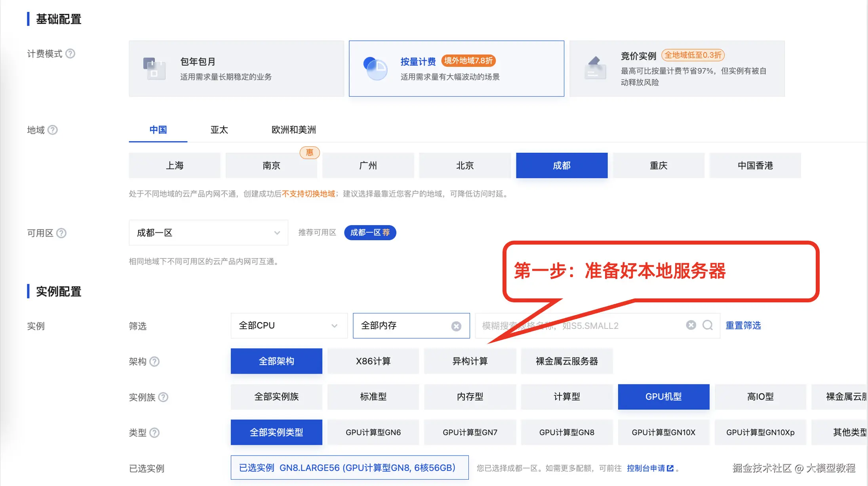868x486 pixels.
Task: Choose 北京 as the region
Action: 464,165
